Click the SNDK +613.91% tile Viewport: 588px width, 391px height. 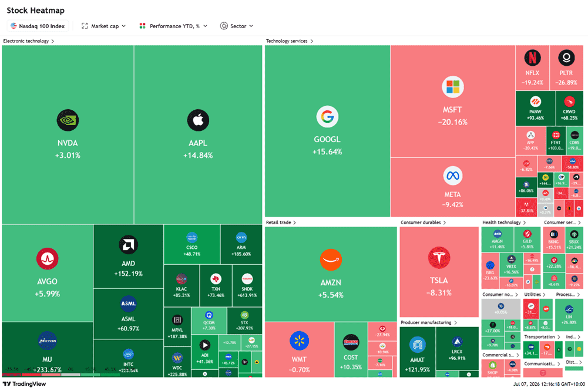pyautogui.click(x=247, y=286)
